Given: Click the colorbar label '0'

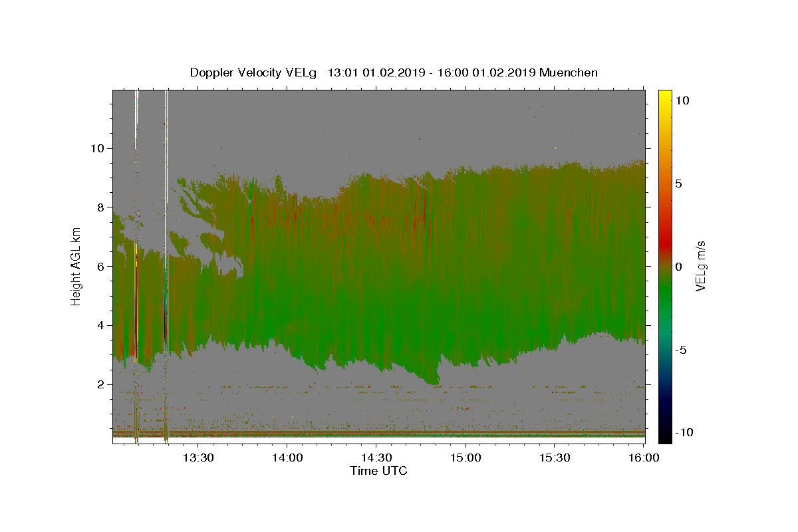Looking at the screenshot, I should (x=678, y=267).
